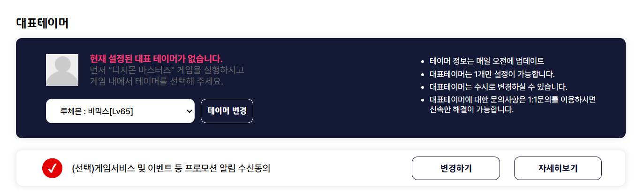
Task: Click the red checkmark consent icon
Action: pos(52,168)
